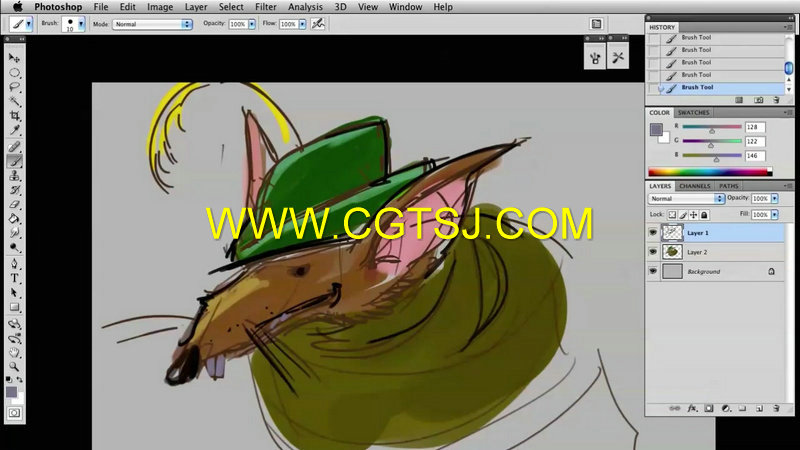Select the Hand tool

[14, 353]
